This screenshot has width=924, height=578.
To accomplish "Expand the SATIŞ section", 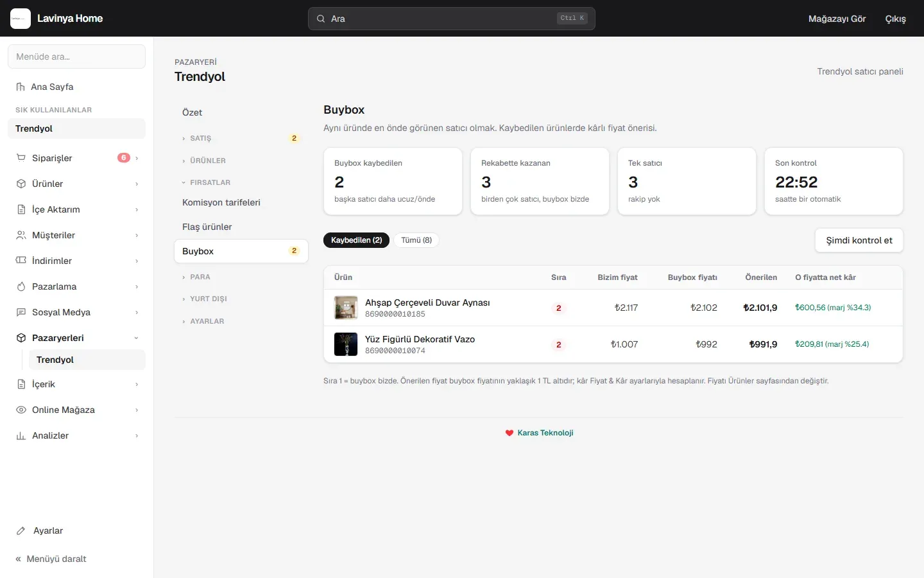I will [x=241, y=138].
